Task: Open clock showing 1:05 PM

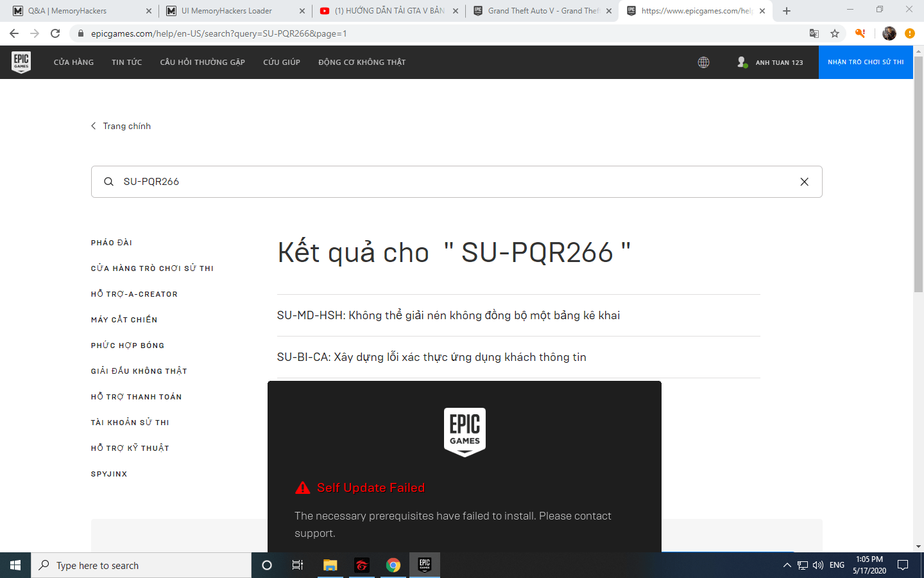Action: pyautogui.click(x=869, y=565)
